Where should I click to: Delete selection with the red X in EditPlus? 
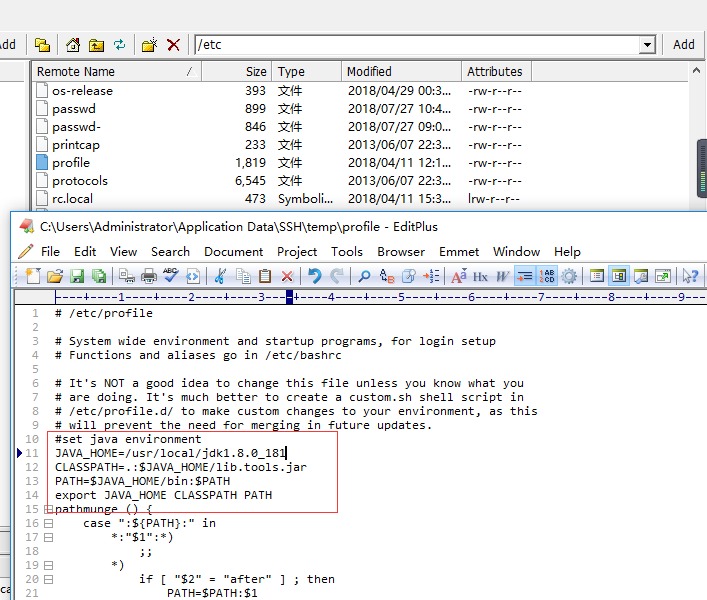[x=287, y=276]
